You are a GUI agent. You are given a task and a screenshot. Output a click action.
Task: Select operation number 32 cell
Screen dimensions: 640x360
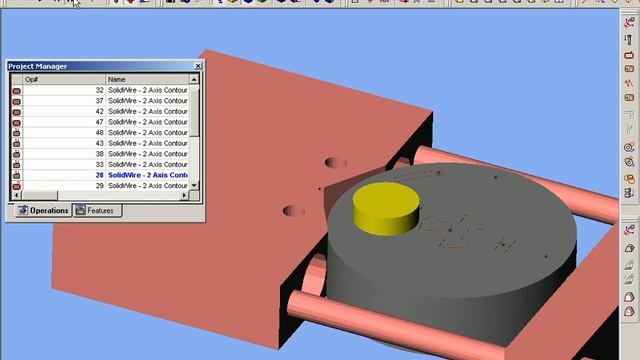[x=64, y=90]
